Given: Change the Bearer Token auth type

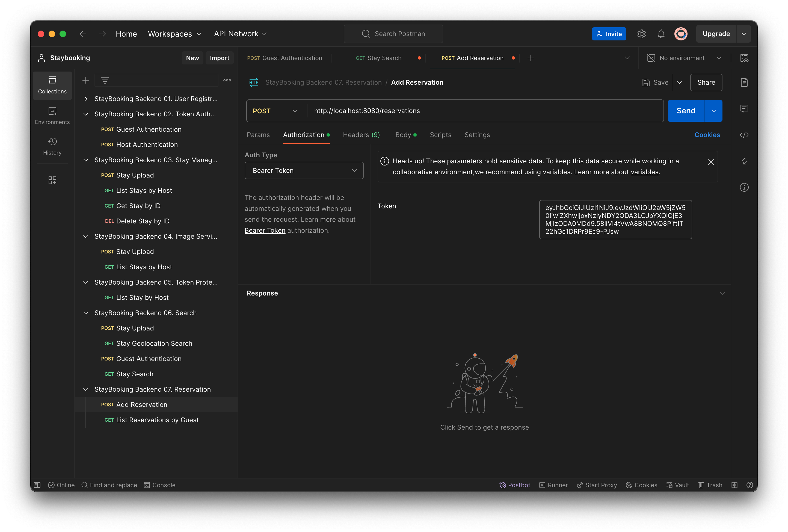Looking at the screenshot, I should [304, 170].
